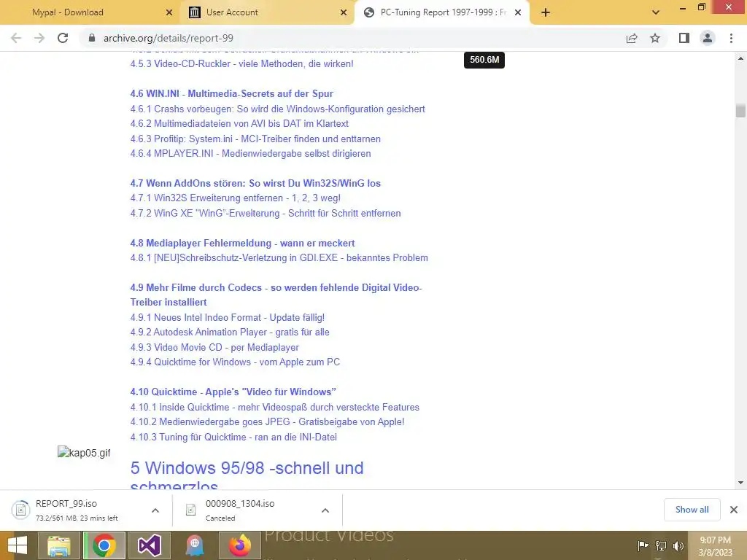747x560 pixels.
Task: Expand options for REPORT_99.iso download
Action: click(x=155, y=510)
